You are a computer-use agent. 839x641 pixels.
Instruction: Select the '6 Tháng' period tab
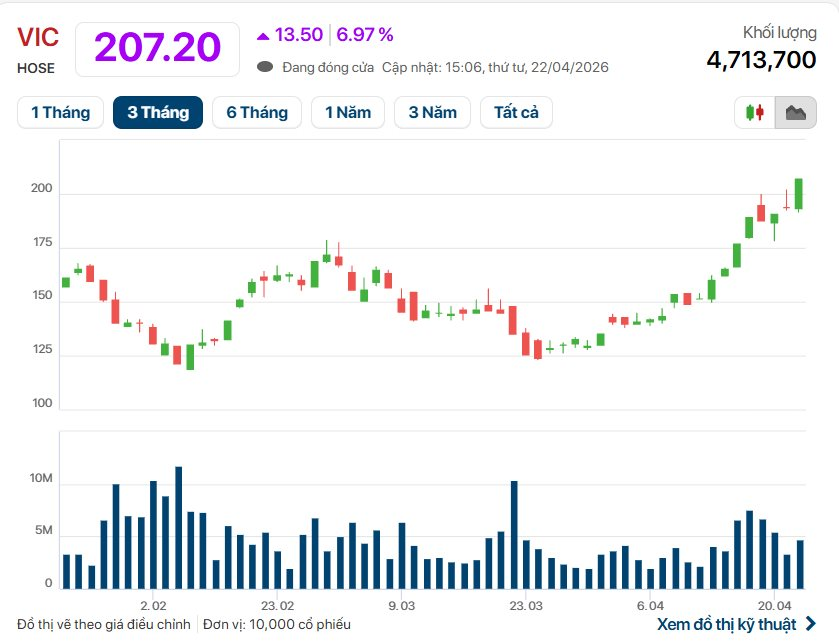tap(256, 112)
